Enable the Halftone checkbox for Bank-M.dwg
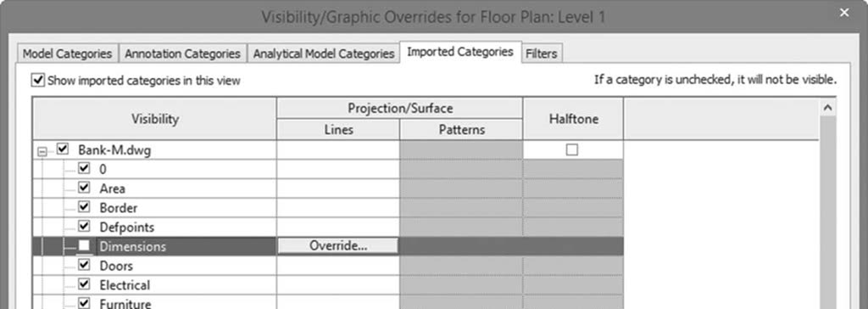The image size is (868, 309). [x=572, y=149]
